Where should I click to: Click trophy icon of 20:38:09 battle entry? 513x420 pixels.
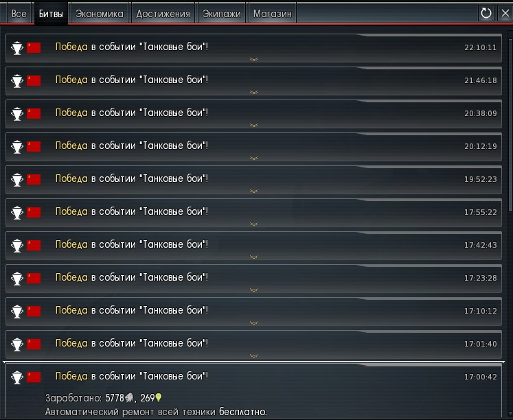click(x=17, y=114)
